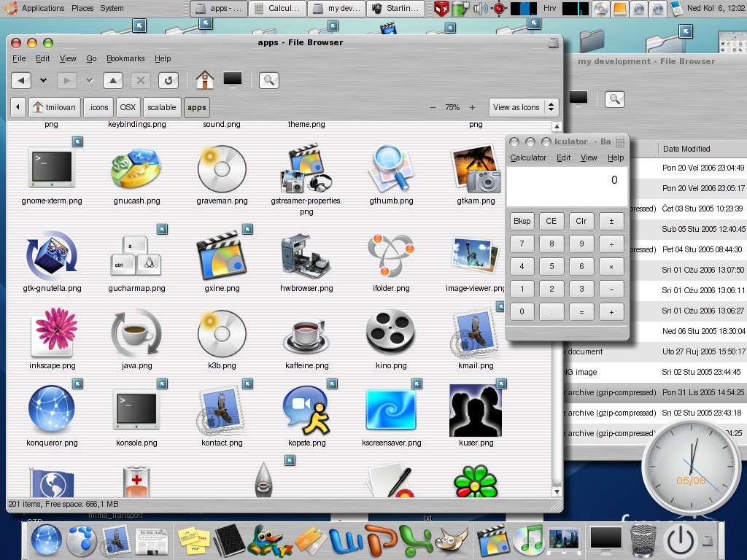
Task: Select the ifolder.png icon
Action: [391, 256]
